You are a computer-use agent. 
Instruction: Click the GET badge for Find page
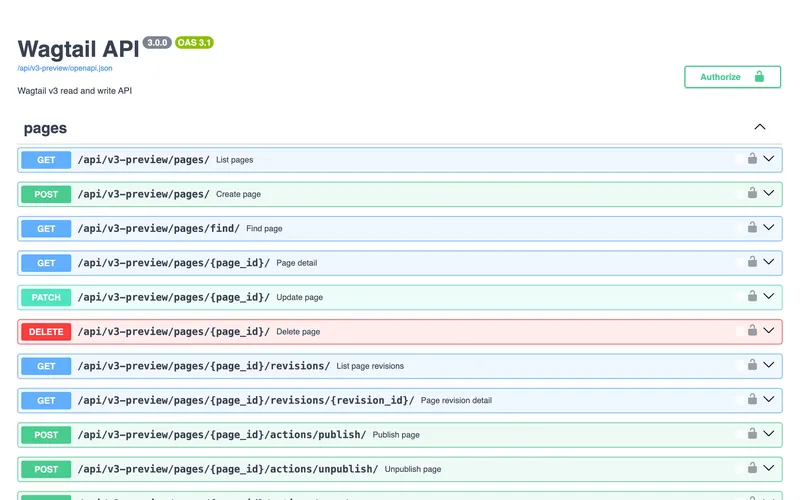[x=46, y=229]
